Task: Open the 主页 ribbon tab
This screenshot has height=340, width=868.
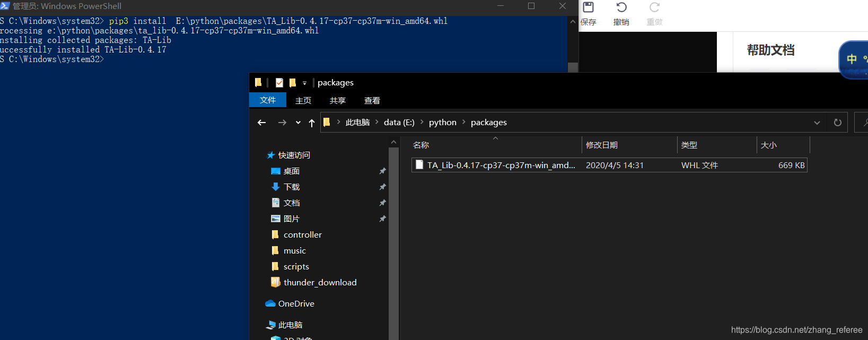Action: (x=303, y=100)
